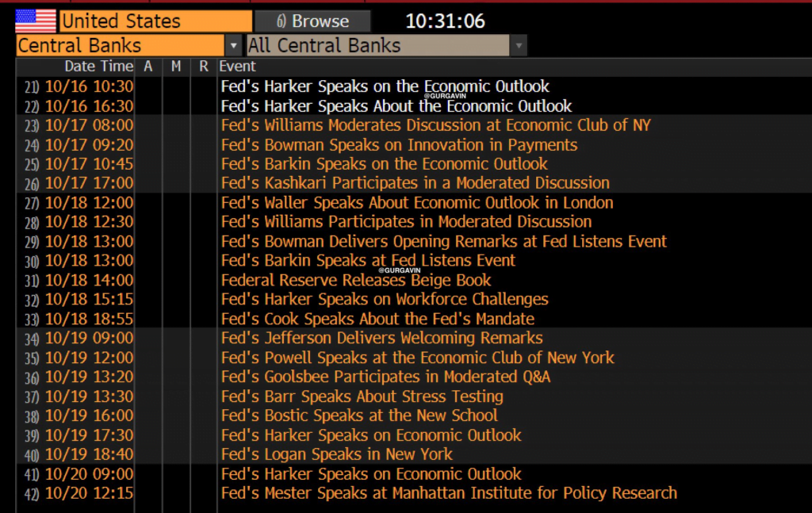Expand the All Central Banks dropdown arrow
This screenshot has width=812, height=513.
tap(519, 46)
